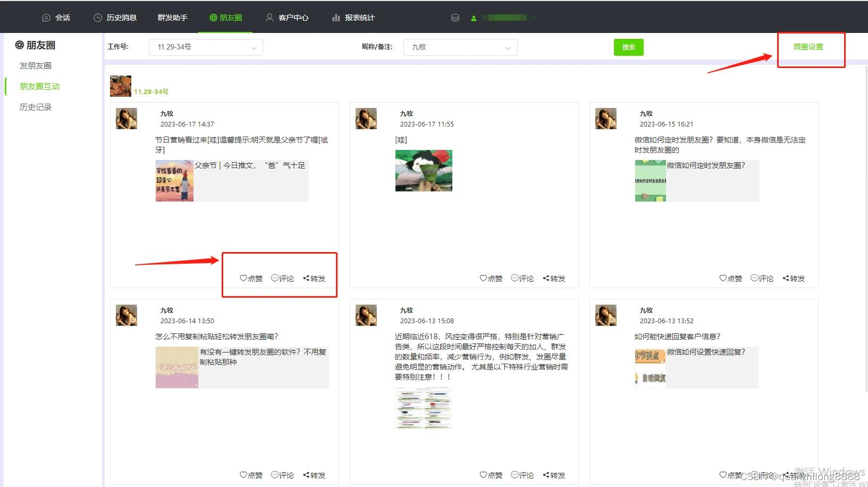Screen dimensions: 868x487
Task: Like the father's day post from 2023-06-17
Action: point(250,278)
